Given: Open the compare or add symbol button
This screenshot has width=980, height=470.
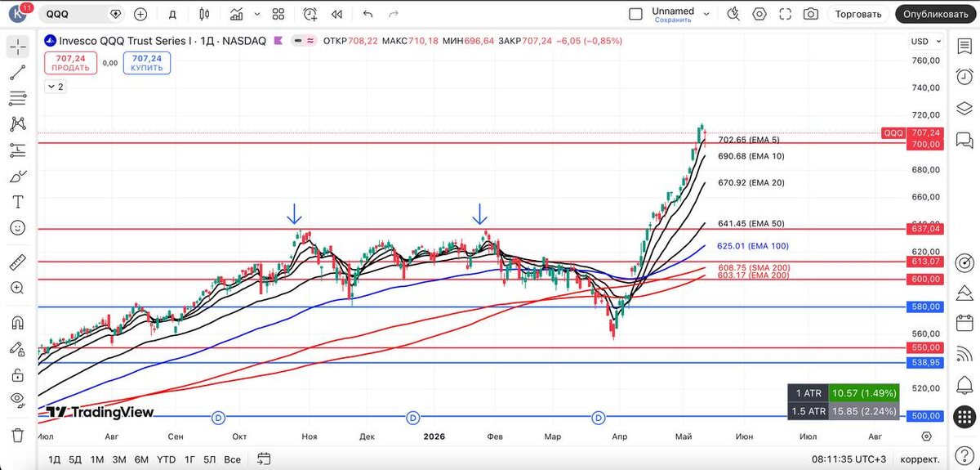Looking at the screenshot, I should pyautogui.click(x=140, y=14).
